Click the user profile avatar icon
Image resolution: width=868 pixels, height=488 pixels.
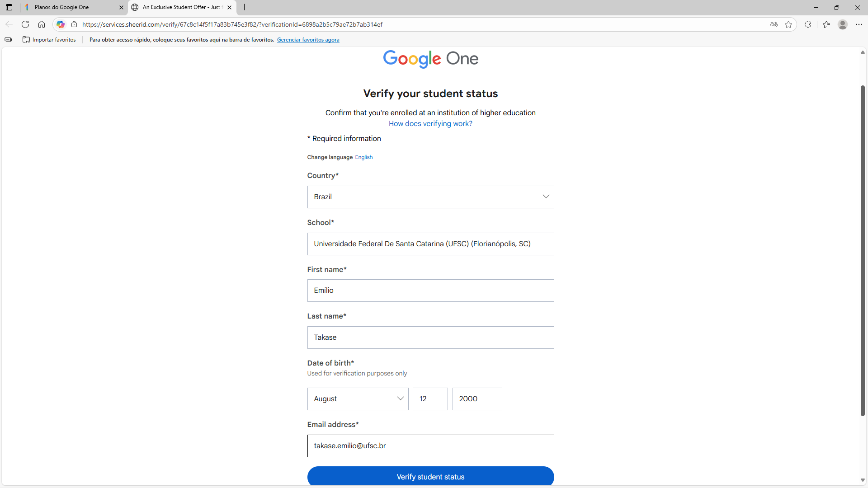click(843, 24)
